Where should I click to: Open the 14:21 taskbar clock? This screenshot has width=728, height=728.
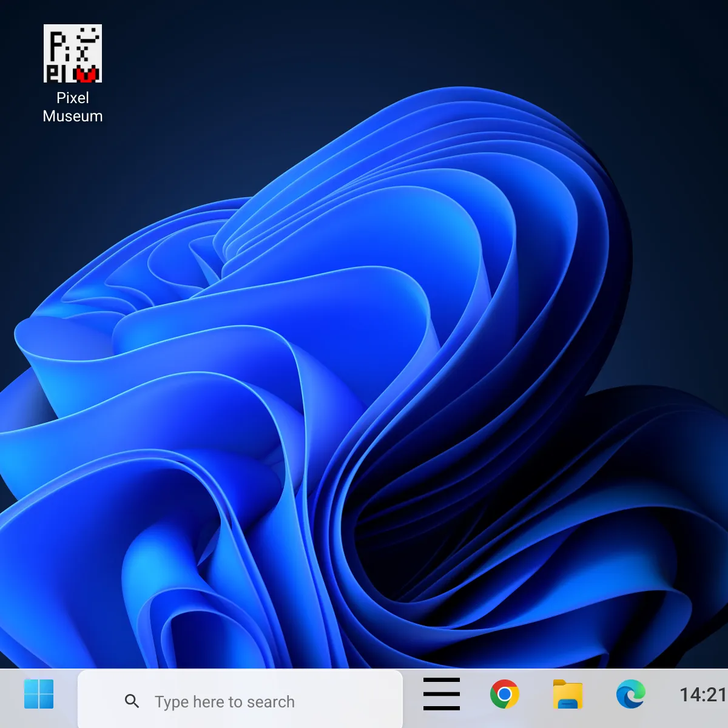coord(703,695)
